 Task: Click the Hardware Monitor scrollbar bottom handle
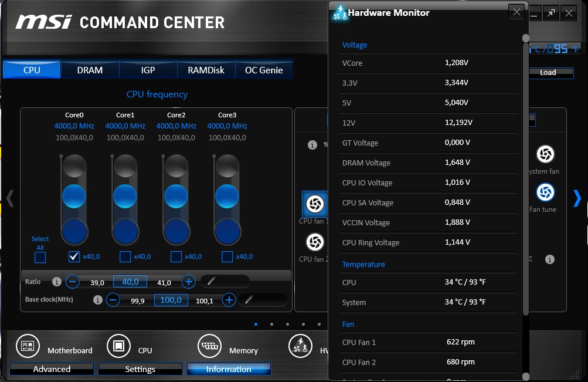pos(526,376)
